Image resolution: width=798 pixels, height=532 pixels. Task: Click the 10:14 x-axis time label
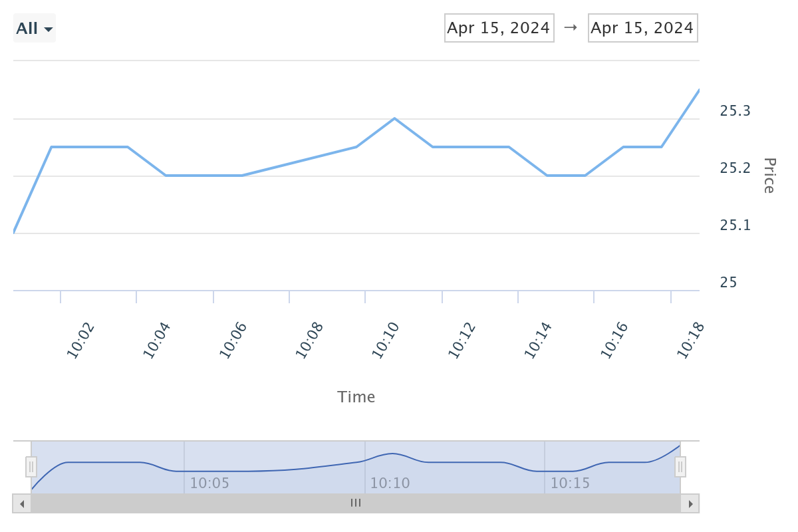point(539,340)
